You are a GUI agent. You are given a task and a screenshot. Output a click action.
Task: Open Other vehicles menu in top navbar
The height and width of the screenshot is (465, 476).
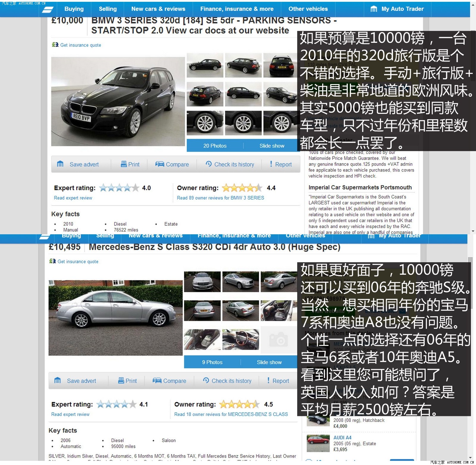point(308,9)
